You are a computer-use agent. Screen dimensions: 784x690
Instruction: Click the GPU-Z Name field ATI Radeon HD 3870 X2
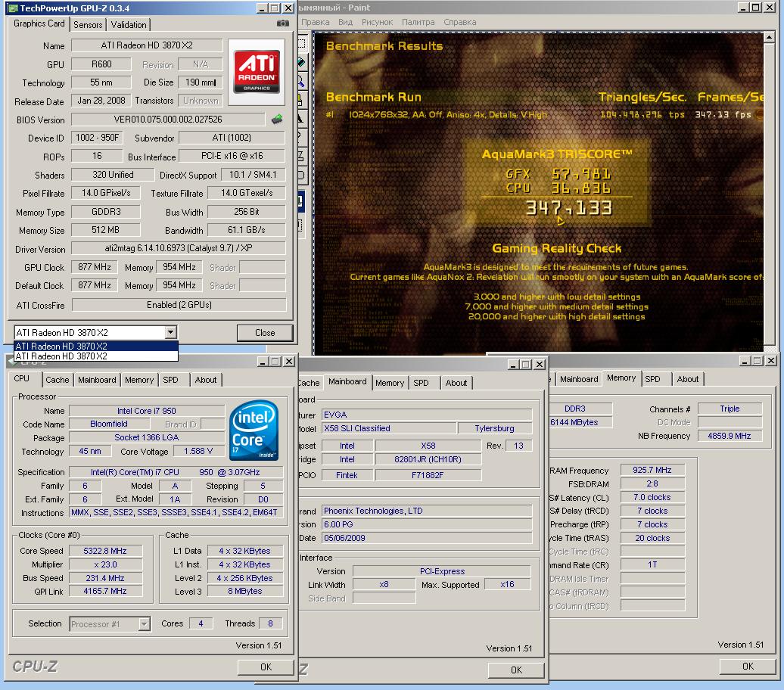coord(147,45)
